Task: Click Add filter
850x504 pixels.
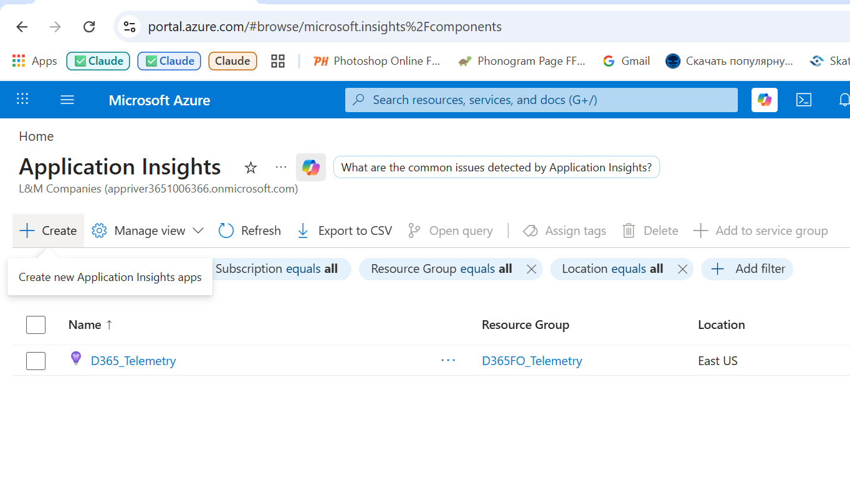Action: pos(747,269)
